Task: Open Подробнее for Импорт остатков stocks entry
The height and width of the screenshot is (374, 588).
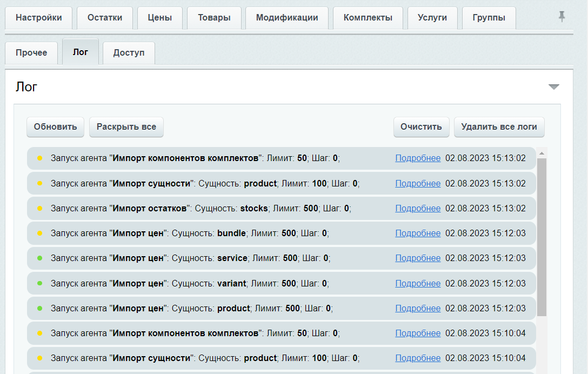Action: 418,209
